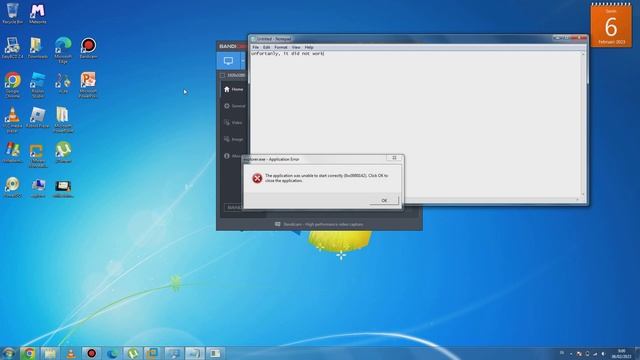
Task: Select the Bandicam desktop shortcut
Action: (88, 48)
